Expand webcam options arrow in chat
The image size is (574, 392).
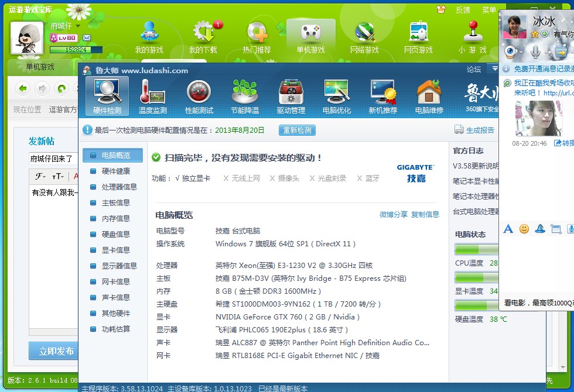[521, 52]
